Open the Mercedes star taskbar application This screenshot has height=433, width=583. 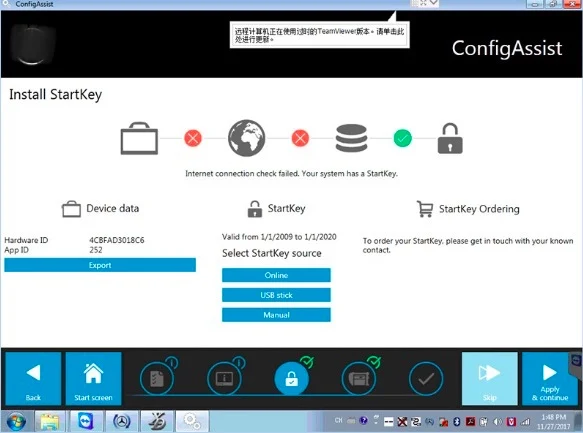(x=121, y=421)
